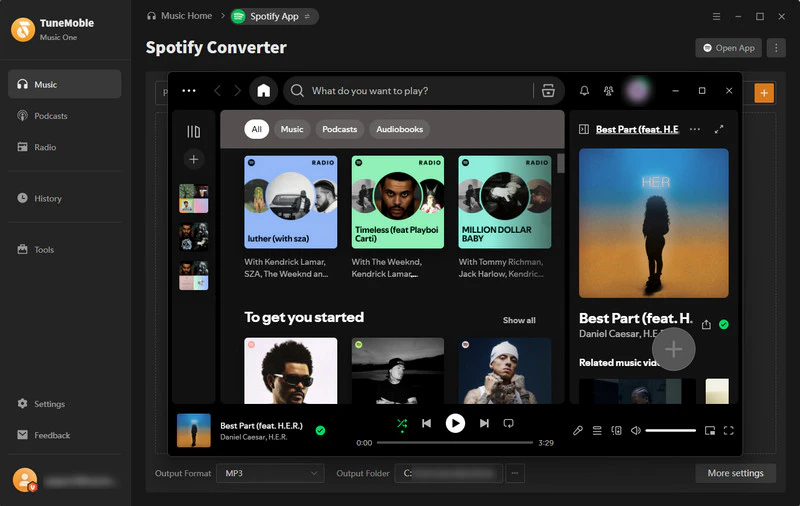The width and height of the screenshot is (800, 506).
Task: Expand Your Library icon
Action: coord(193,132)
